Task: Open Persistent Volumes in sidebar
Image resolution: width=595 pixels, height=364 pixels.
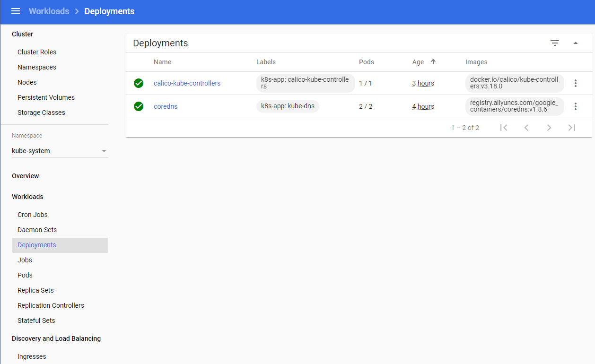Action: click(46, 97)
